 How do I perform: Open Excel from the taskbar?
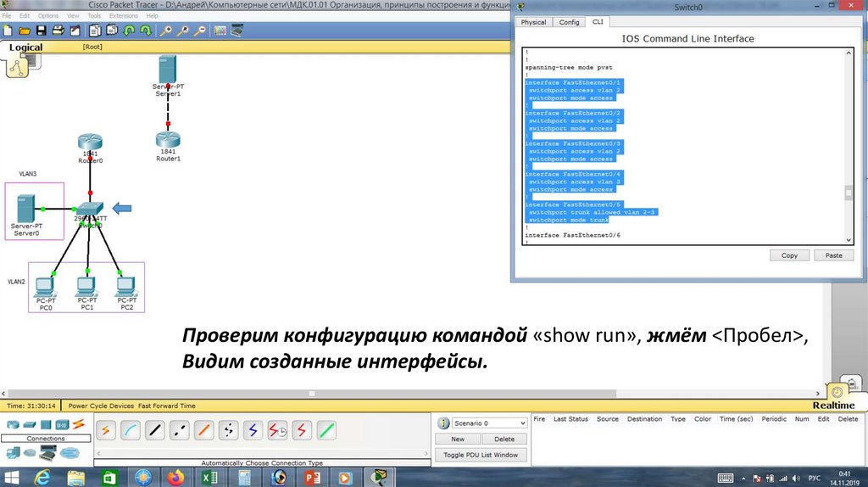coord(209,477)
